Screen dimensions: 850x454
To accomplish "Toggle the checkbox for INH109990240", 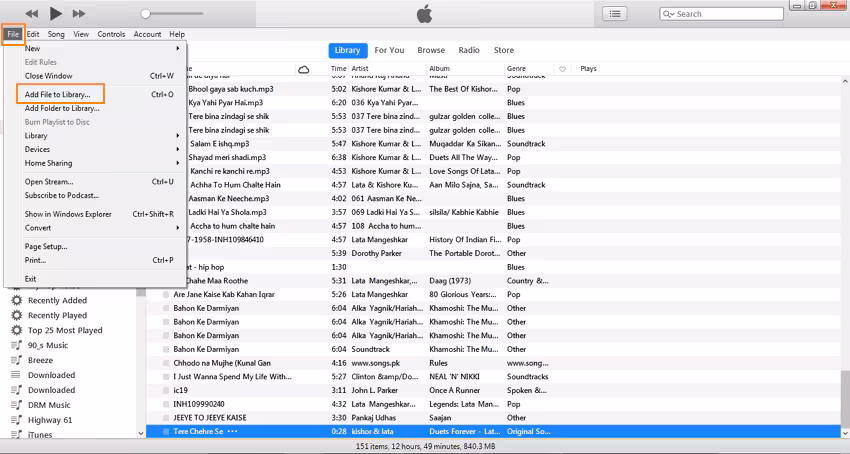I will (x=166, y=404).
